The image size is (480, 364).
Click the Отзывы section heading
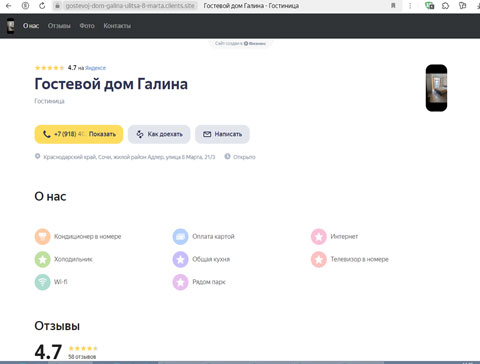(57, 326)
